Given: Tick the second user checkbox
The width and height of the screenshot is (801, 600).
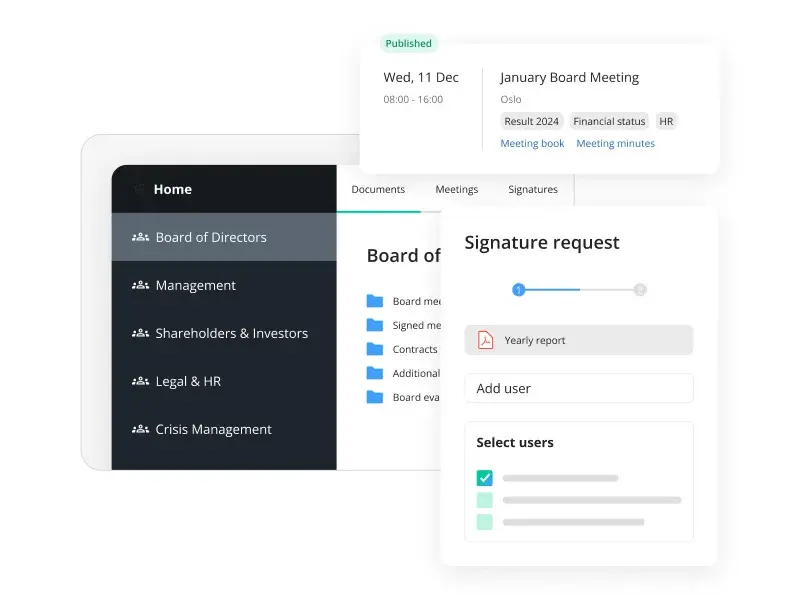Looking at the screenshot, I should coord(485,500).
